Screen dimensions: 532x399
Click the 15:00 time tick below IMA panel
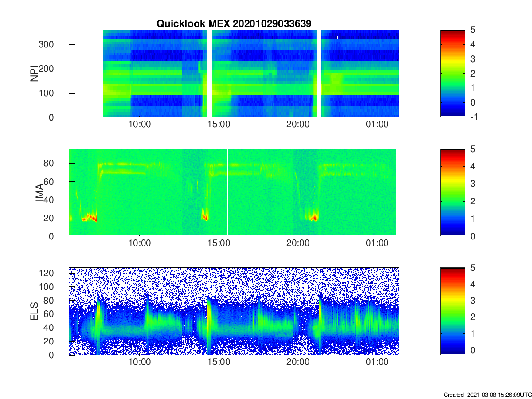pyautogui.click(x=219, y=243)
